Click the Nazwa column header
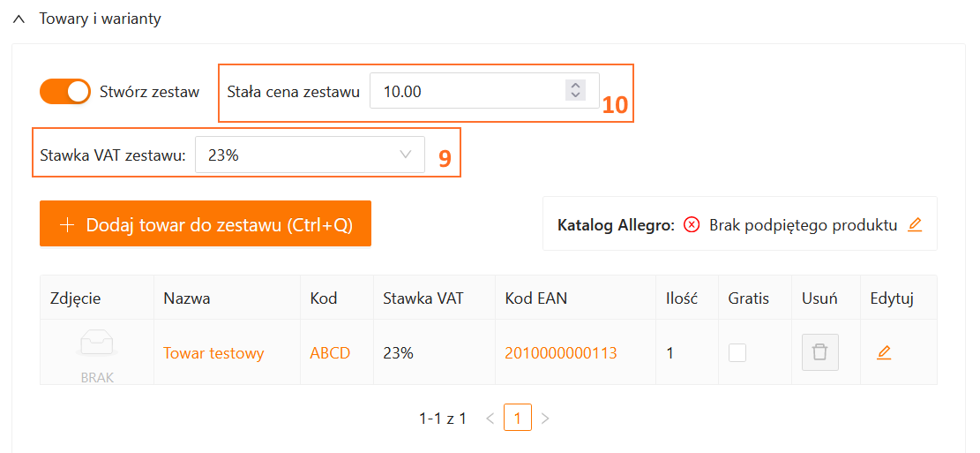980x453 pixels. coord(187,298)
